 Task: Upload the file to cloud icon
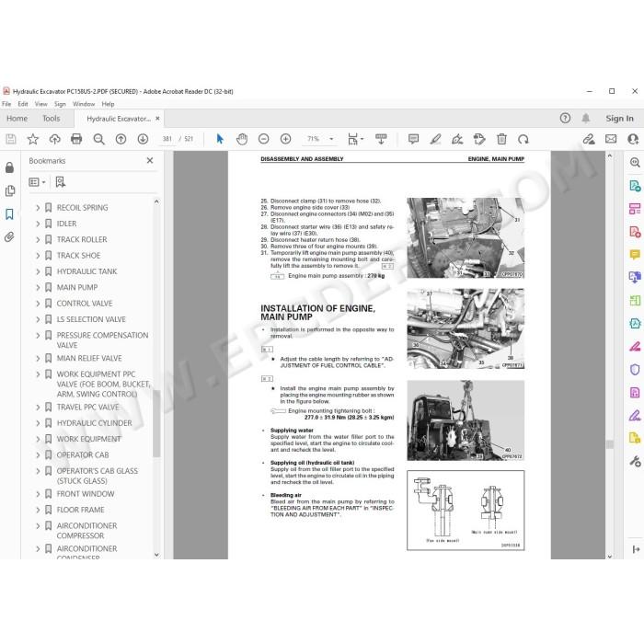point(54,139)
